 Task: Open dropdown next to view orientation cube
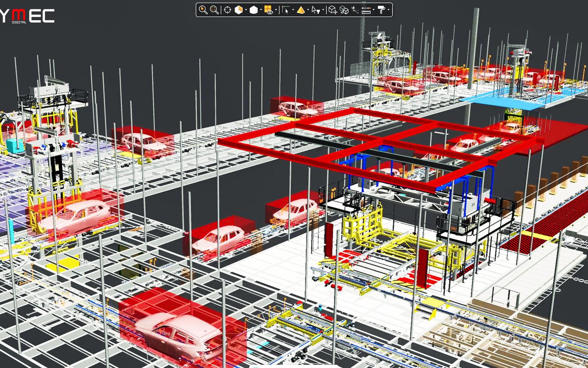(246, 10)
